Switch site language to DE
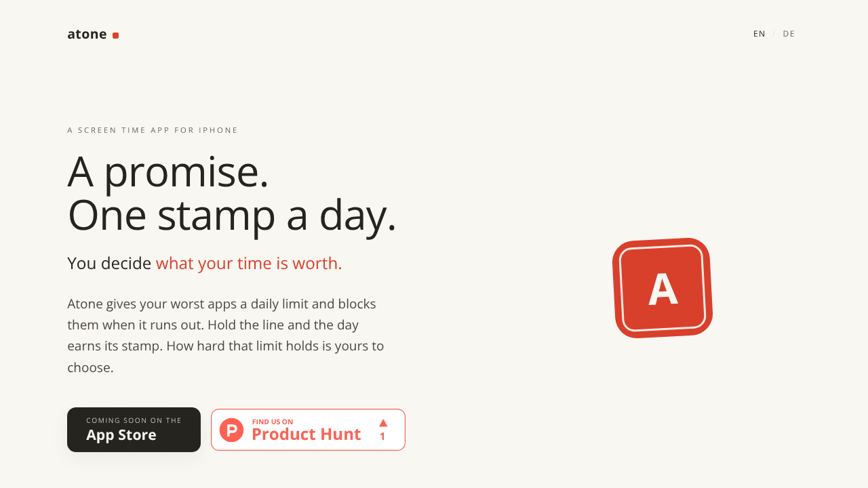Screen dimensions: 868x488 tap(789, 34)
